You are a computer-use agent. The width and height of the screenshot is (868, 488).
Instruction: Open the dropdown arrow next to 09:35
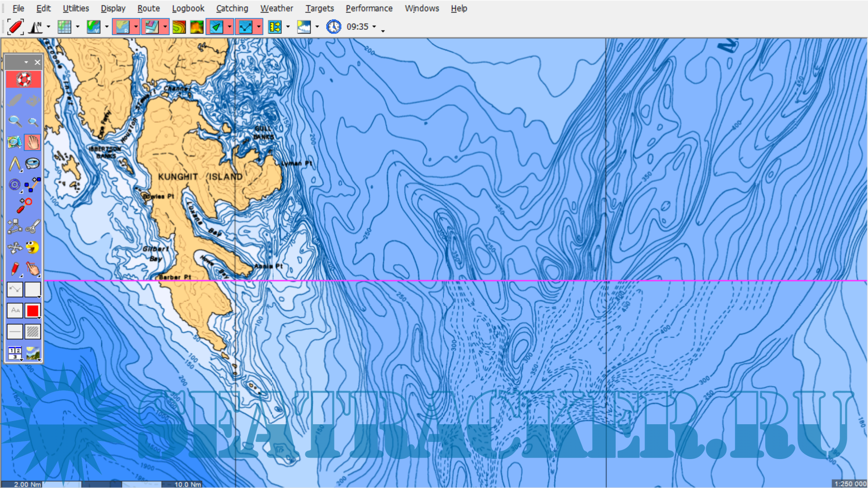374,27
